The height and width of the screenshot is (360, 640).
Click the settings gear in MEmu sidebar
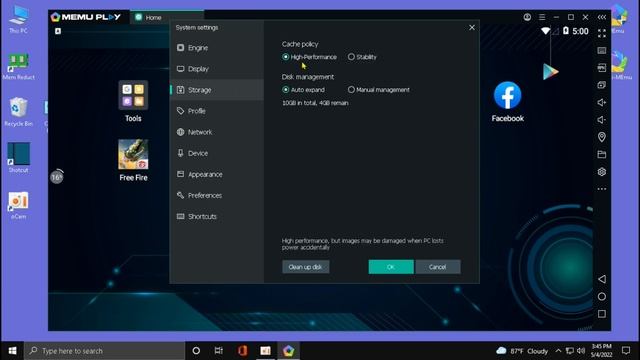pyautogui.click(x=602, y=172)
